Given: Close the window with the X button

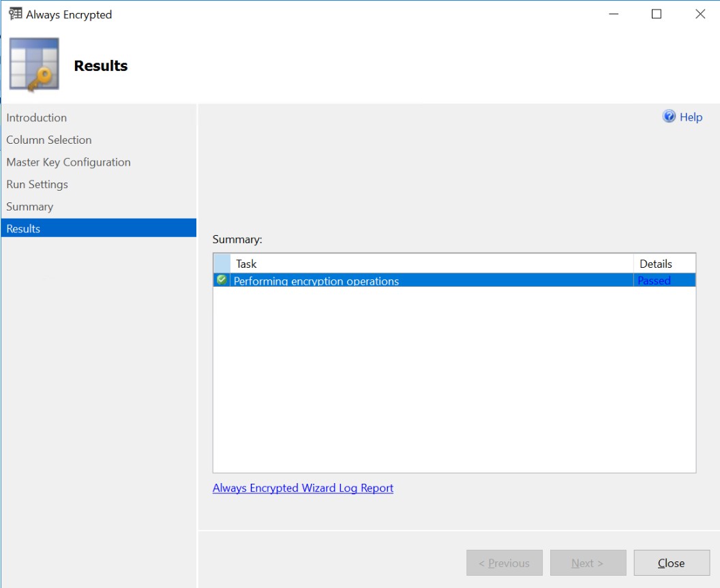Looking at the screenshot, I should point(700,14).
